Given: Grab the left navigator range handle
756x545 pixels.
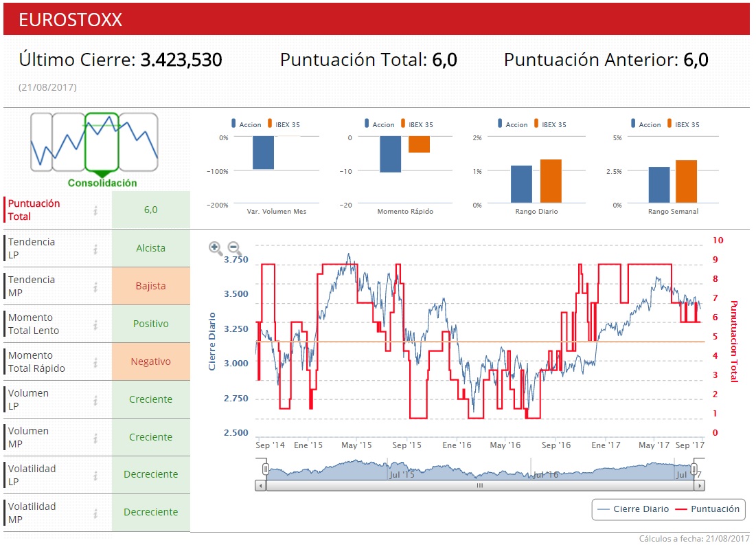Looking at the screenshot, I should coord(266,469).
